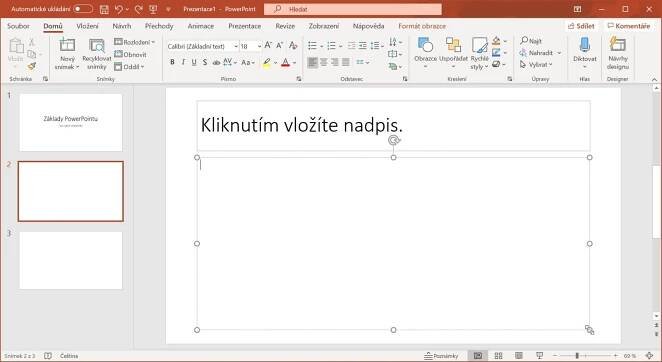
Task: Select slide 1 thumbnail Základy PowerPointu
Action: [71, 122]
